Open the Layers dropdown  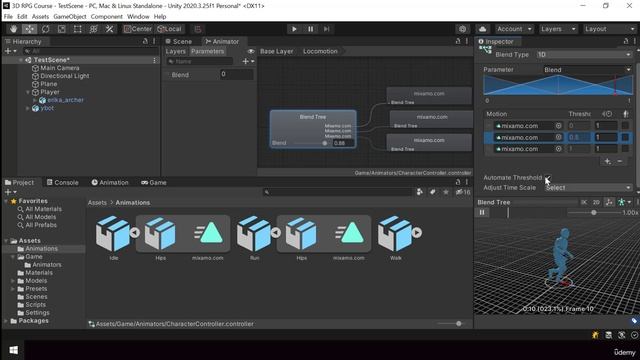(558, 29)
